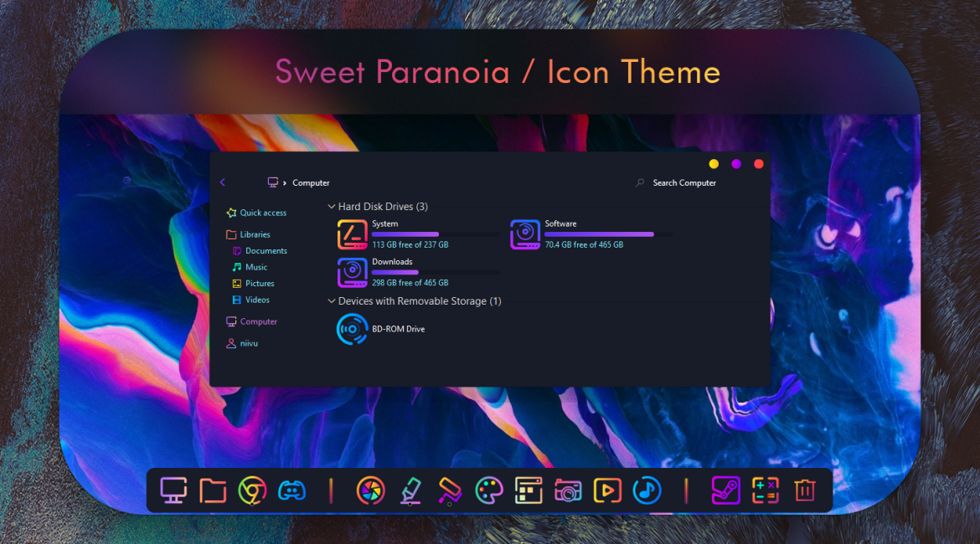Viewport: 980px width, 544px height.
Task: Collapse Devices with Removable Storage group
Action: point(332,301)
